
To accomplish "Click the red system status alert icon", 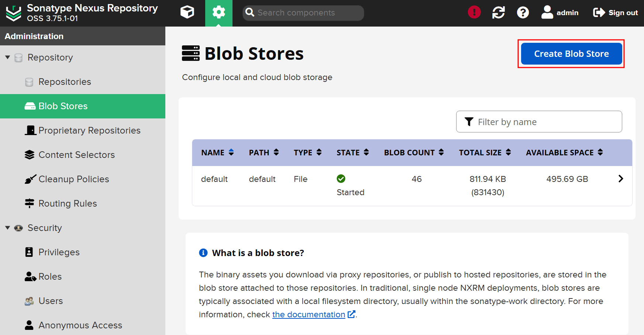I will tap(474, 13).
